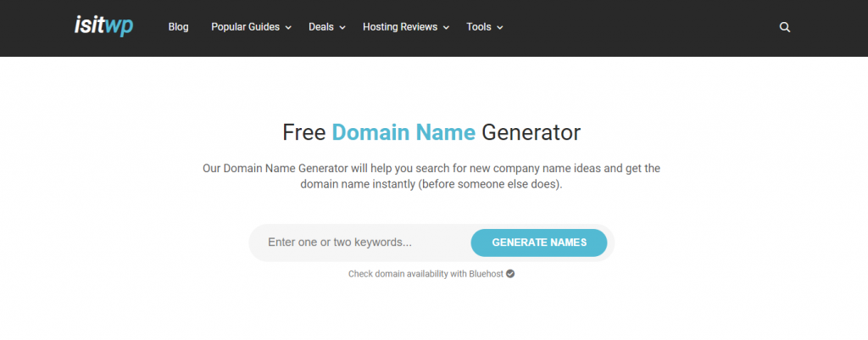Expand the Deals dropdown chevron
868x340 pixels.
click(342, 28)
